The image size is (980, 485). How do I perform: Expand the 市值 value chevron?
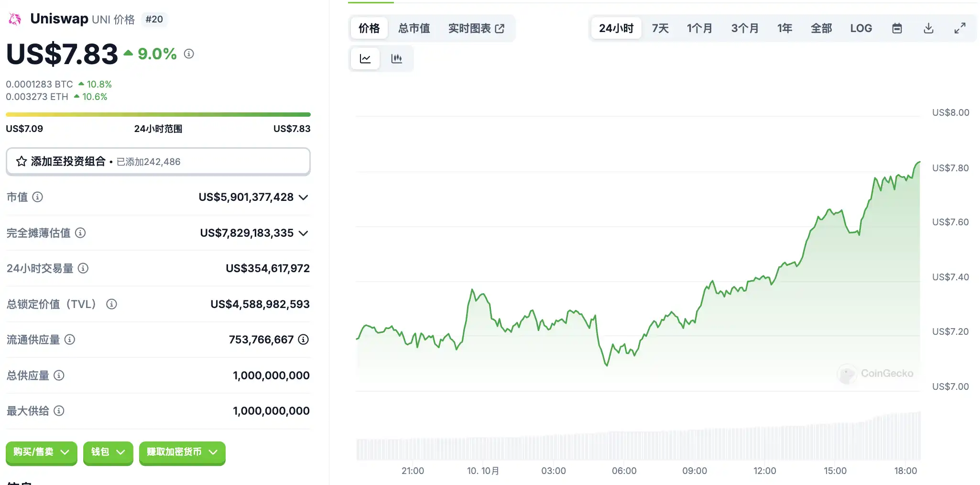(304, 198)
